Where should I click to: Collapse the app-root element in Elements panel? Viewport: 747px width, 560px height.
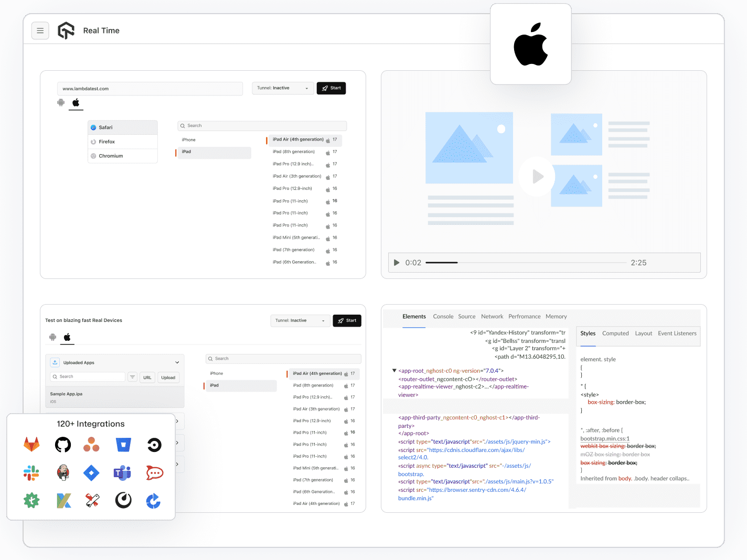click(x=394, y=370)
